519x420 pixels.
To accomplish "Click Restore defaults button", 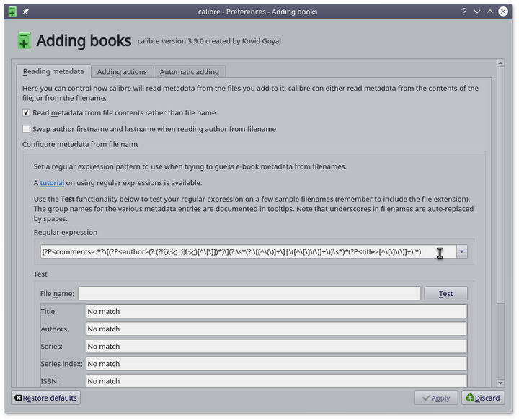I will 45,398.
